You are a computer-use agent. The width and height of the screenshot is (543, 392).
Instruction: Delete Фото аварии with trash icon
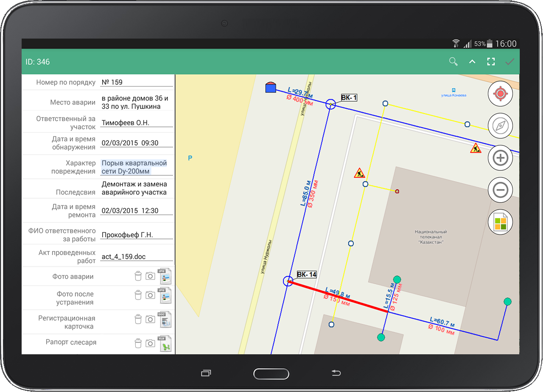138,276
